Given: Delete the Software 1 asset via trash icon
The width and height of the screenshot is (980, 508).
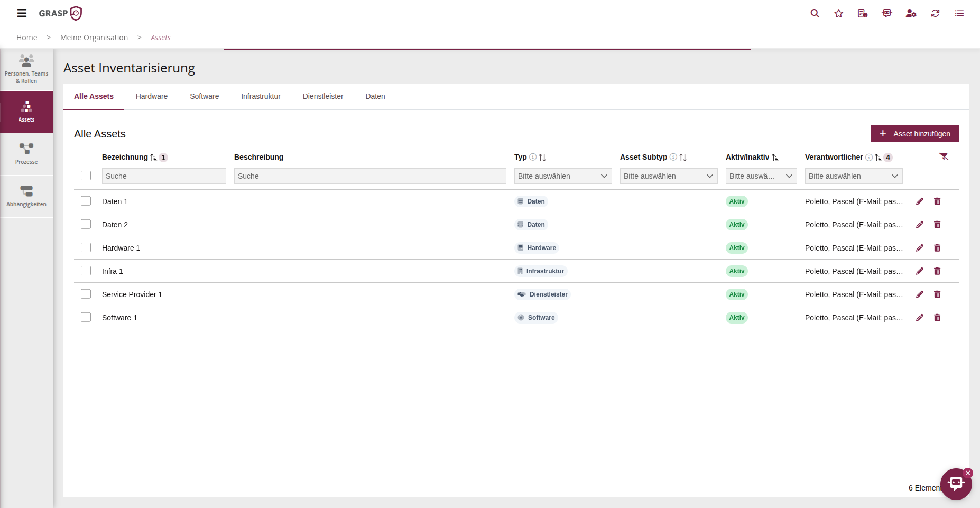Looking at the screenshot, I should click(x=937, y=318).
